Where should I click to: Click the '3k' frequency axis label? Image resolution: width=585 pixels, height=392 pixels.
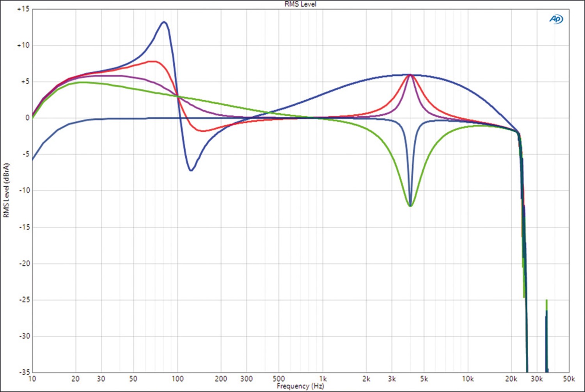(392, 379)
